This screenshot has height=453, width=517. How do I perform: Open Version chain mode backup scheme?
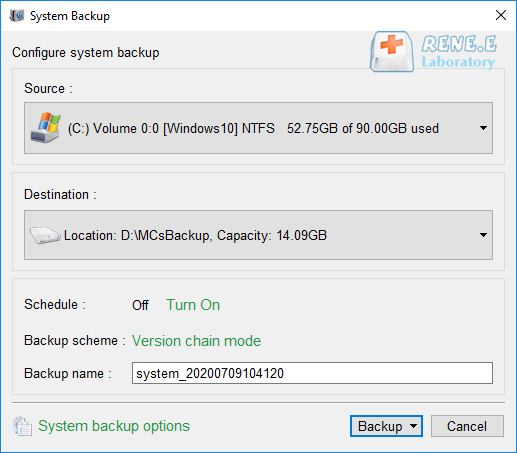click(196, 341)
